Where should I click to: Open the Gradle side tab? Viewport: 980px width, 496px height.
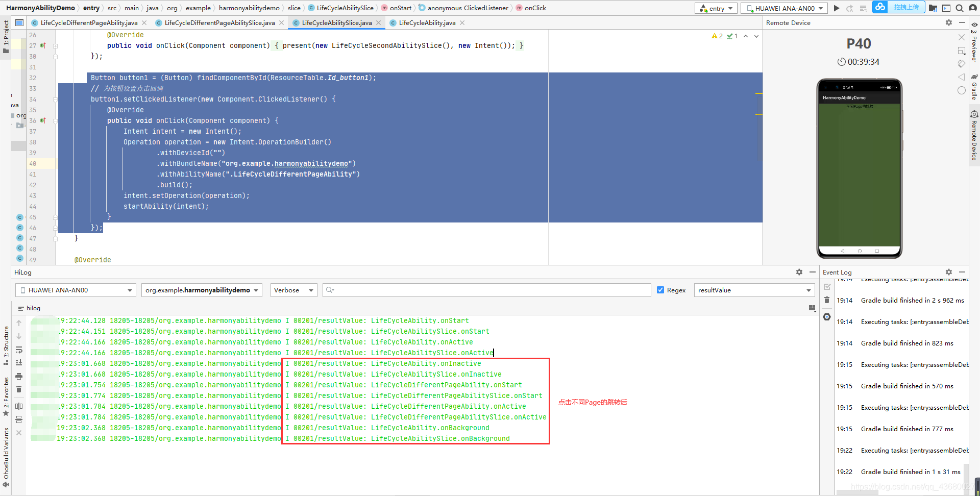coord(974,87)
